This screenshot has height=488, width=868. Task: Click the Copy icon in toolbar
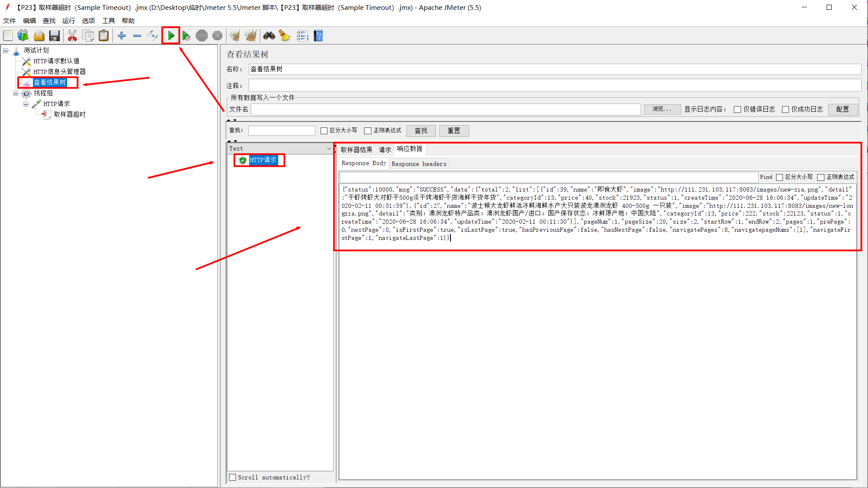click(x=88, y=36)
